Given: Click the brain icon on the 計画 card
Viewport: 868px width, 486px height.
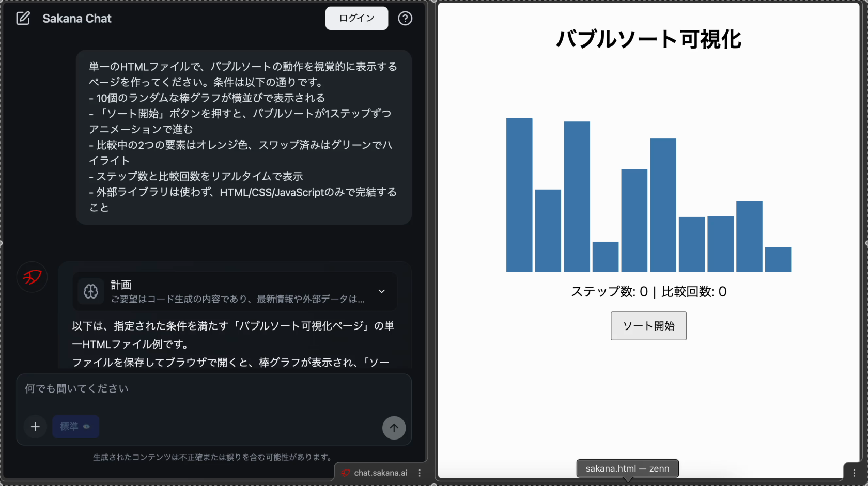Looking at the screenshot, I should (x=90, y=291).
